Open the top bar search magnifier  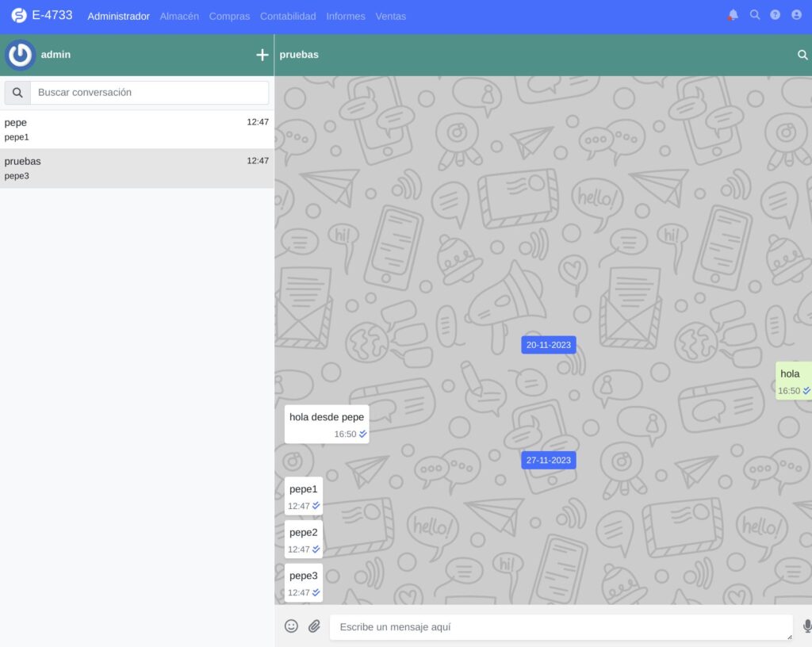[x=755, y=15]
